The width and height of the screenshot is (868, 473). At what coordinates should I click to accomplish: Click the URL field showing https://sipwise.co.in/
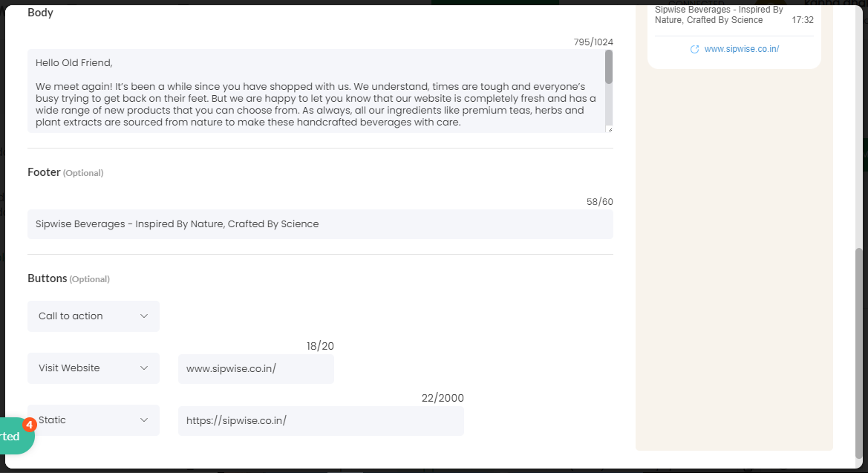321,420
